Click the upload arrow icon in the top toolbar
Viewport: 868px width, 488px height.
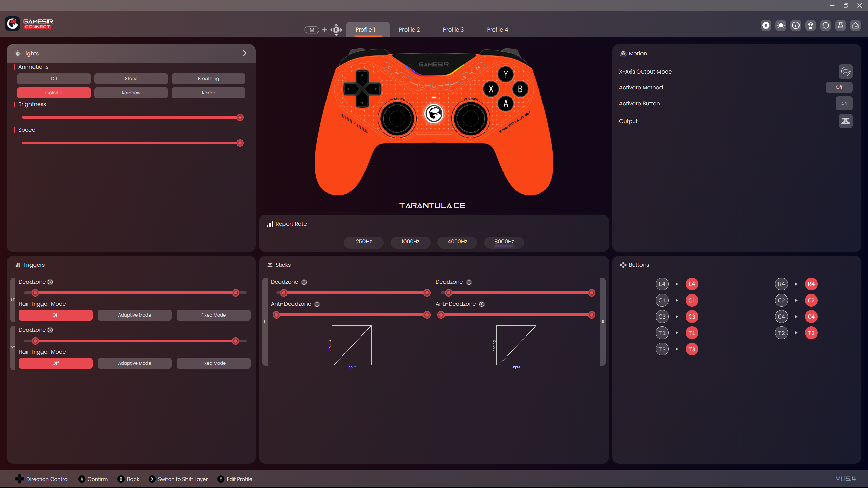click(x=811, y=25)
